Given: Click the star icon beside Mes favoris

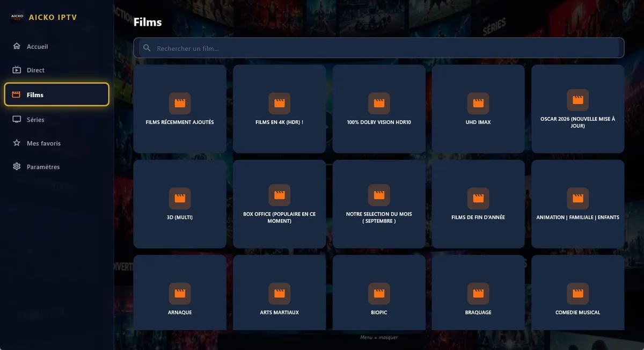Looking at the screenshot, I should [17, 143].
